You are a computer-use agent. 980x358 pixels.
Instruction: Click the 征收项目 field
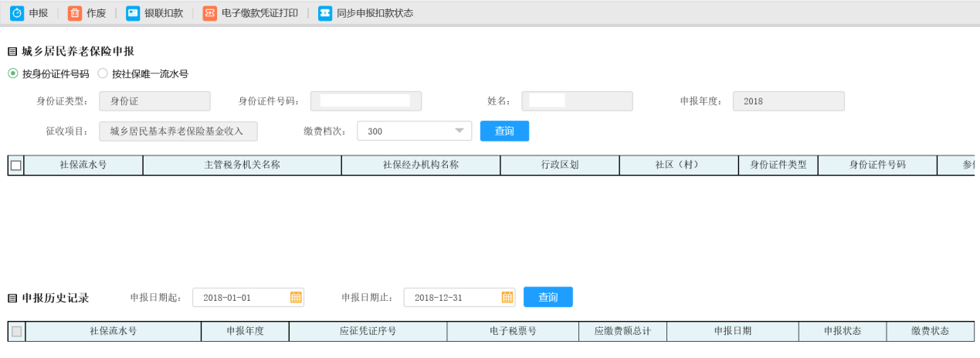click(x=178, y=131)
